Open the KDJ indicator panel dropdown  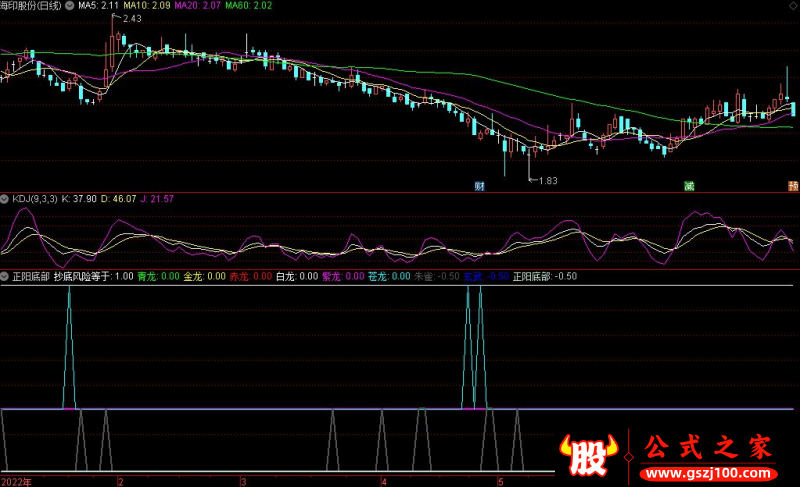click(5, 200)
